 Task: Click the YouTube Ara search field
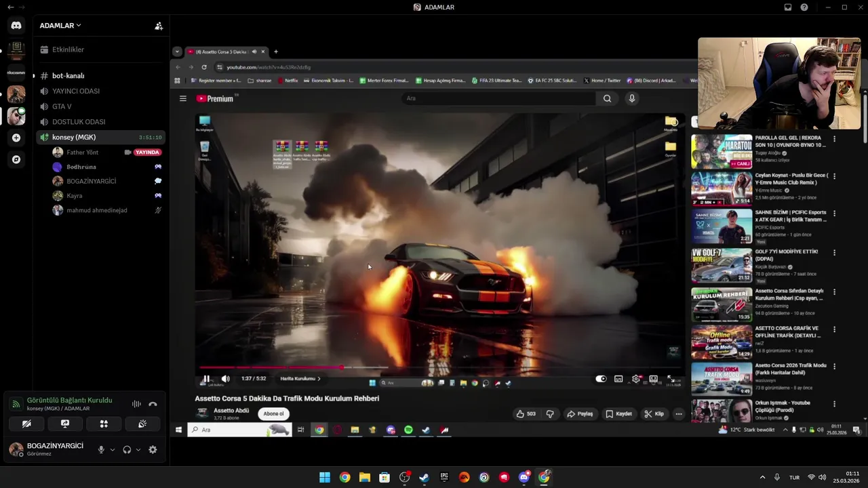[x=498, y=98]
